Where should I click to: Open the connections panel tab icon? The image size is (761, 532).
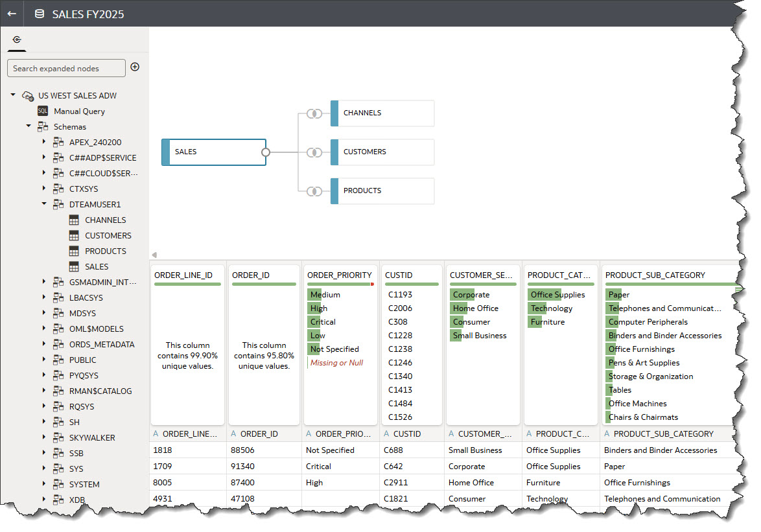click(17, 40)
